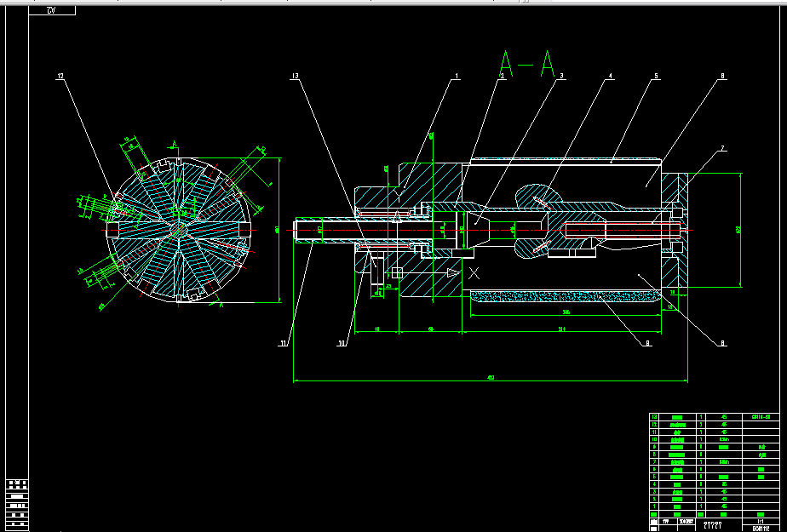Image resolution: width=787 pixels, height=532 pixels.
Task: Select part callout number 9 label
Action: [647, 344]
